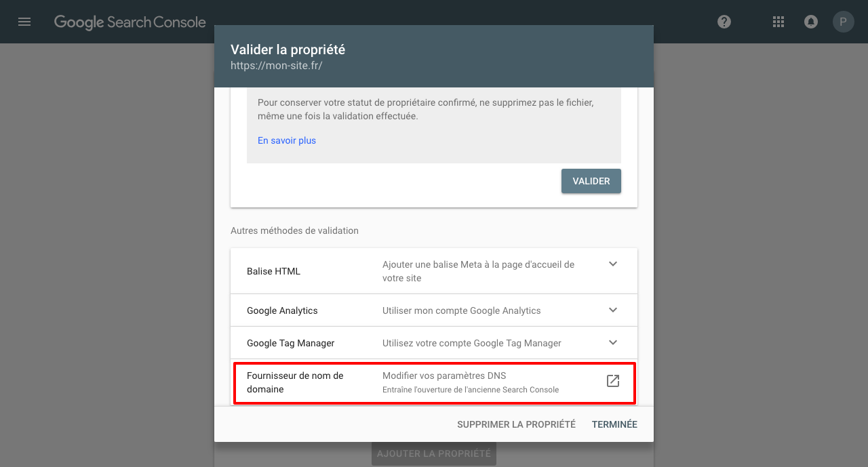Open the account avatar labeled P
Screen dimensions: 868x467
[843, 22]
